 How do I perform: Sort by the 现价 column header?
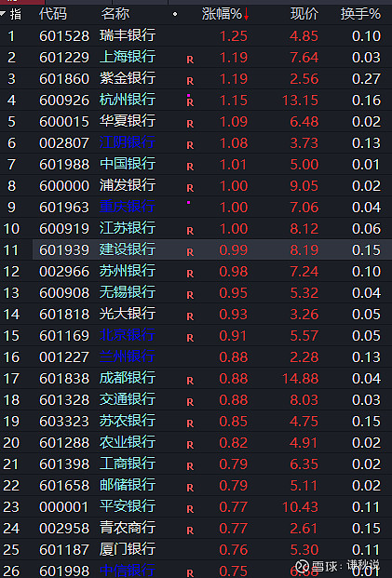coord(304,14)
